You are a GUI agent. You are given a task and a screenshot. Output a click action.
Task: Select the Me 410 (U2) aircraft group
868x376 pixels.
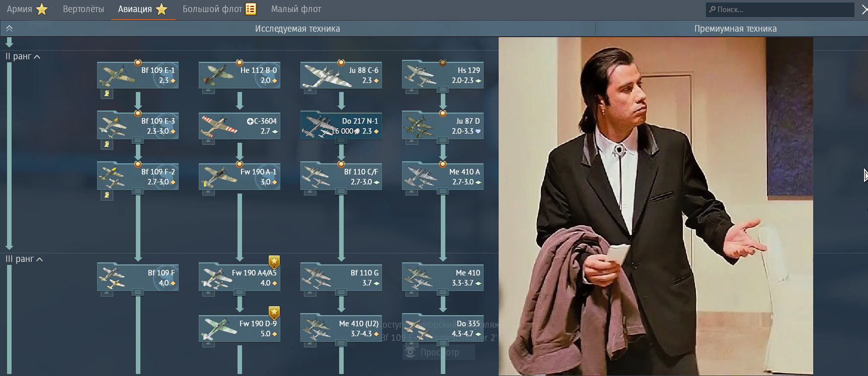(341, 328)
